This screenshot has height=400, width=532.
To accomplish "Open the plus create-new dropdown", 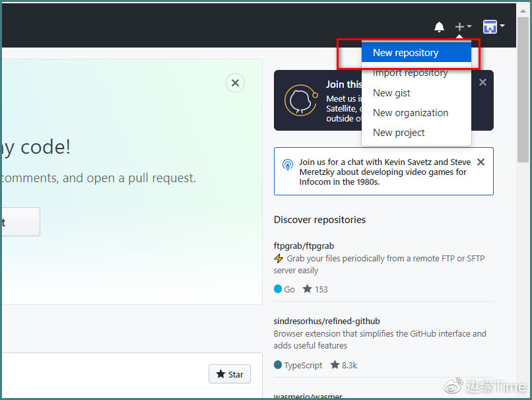I will [463, 26].
